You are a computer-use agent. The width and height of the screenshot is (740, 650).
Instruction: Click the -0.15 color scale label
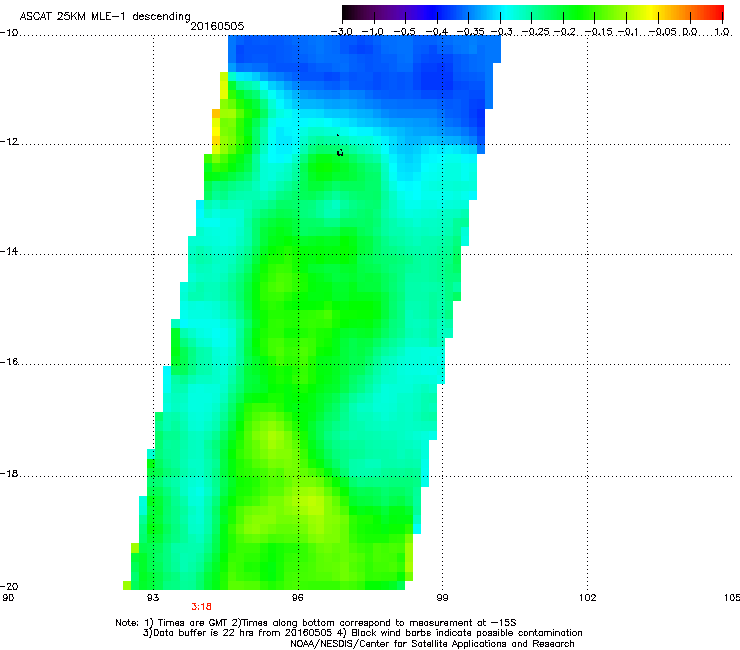click(x=598, y=32)
